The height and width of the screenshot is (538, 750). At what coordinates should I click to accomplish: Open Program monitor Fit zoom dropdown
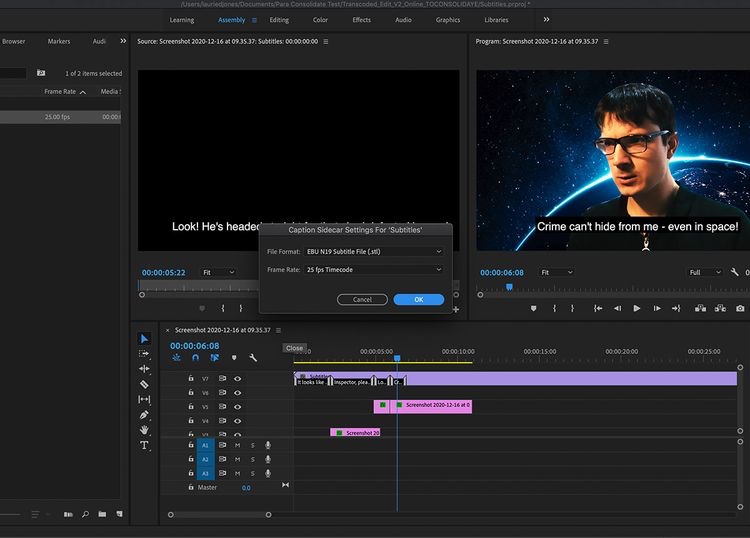(557, 272)
